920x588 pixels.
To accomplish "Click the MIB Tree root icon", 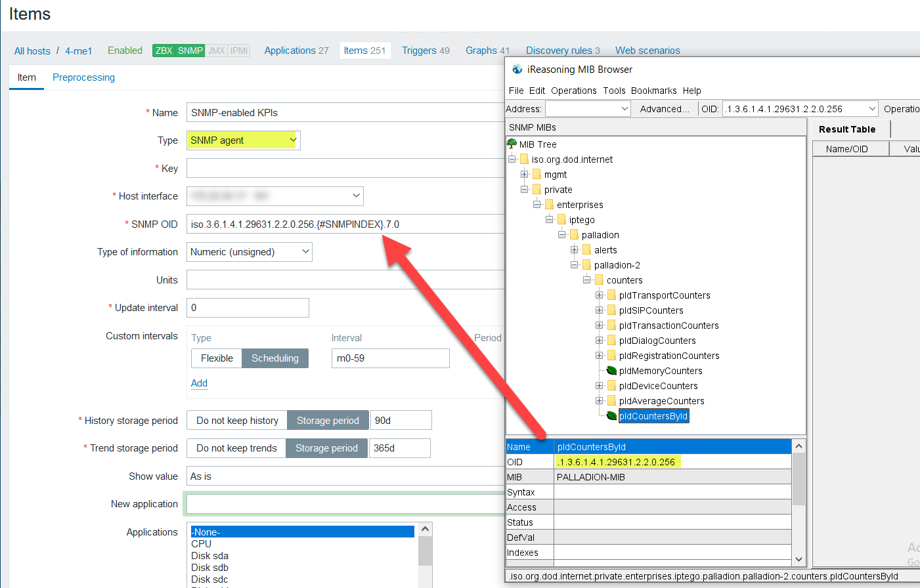I will [512, 144].
